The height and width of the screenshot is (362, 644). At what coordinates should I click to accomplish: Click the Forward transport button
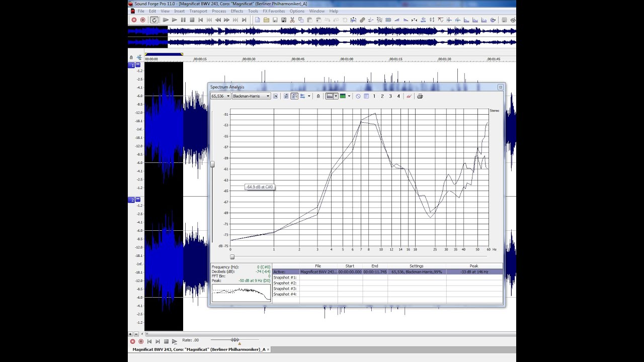coord(226,20)
